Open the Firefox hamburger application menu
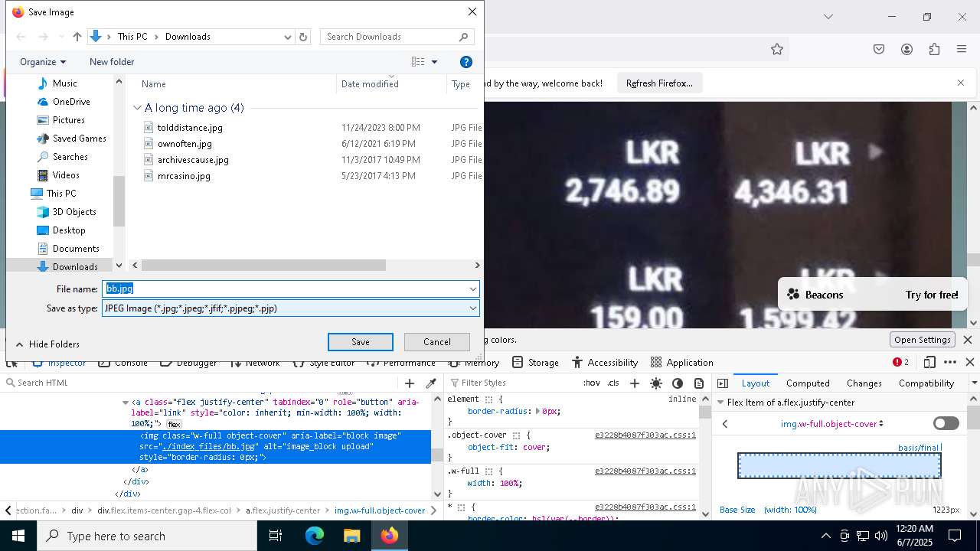Screen dimensions: 980x551 point(962,49)
